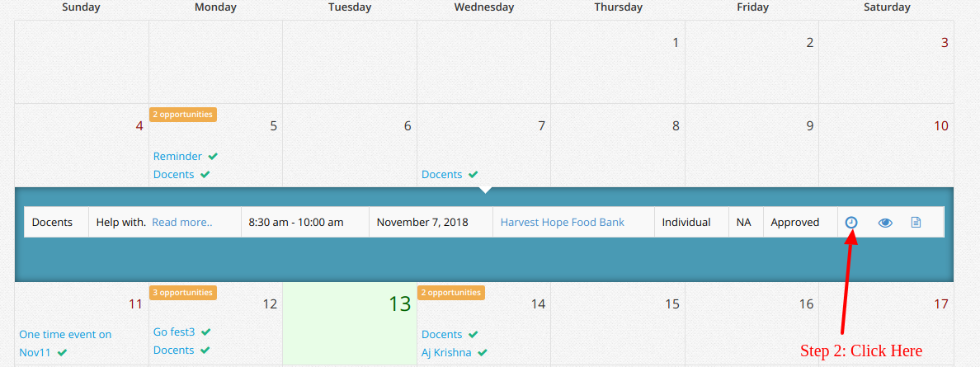Click the Read more.. link
Viewport: 980px width, 367px height.
pyautogui.click(x=181, y=222)
